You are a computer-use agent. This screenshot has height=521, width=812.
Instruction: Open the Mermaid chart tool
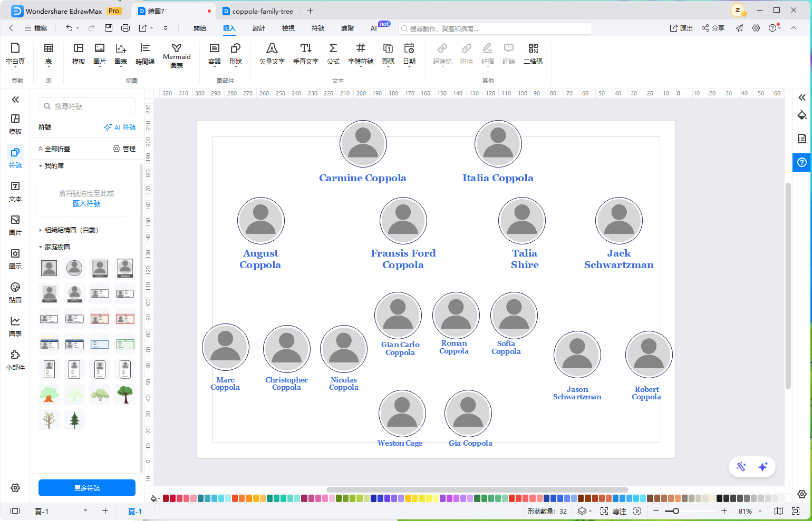177,56
